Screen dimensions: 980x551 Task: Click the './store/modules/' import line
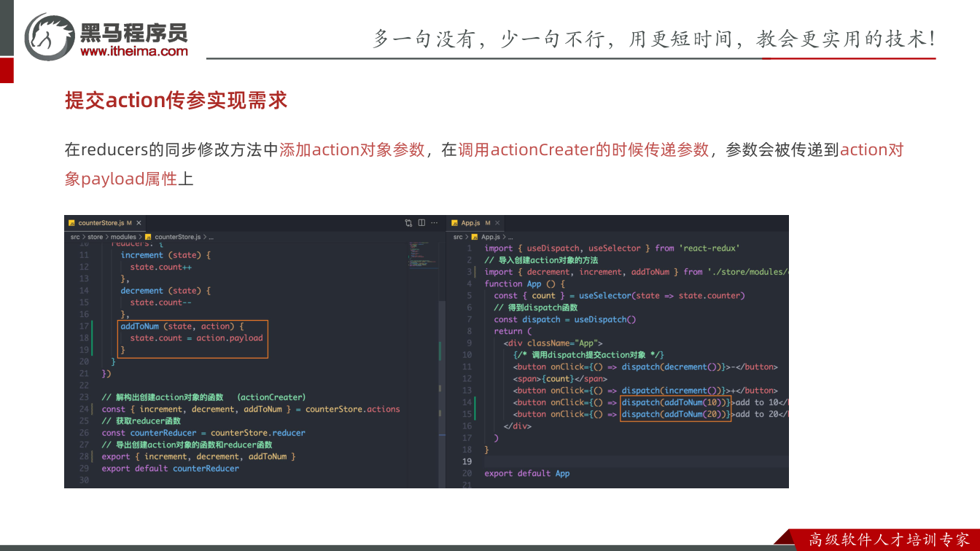click(637, 272)
